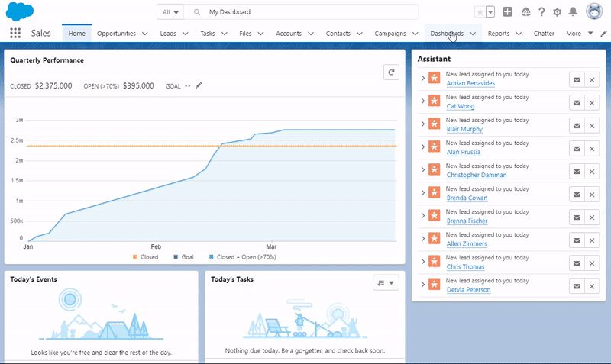This screenshot has width=611, height=364.
Task: Click the Goal legend color swatch
Action: point(176,257)
